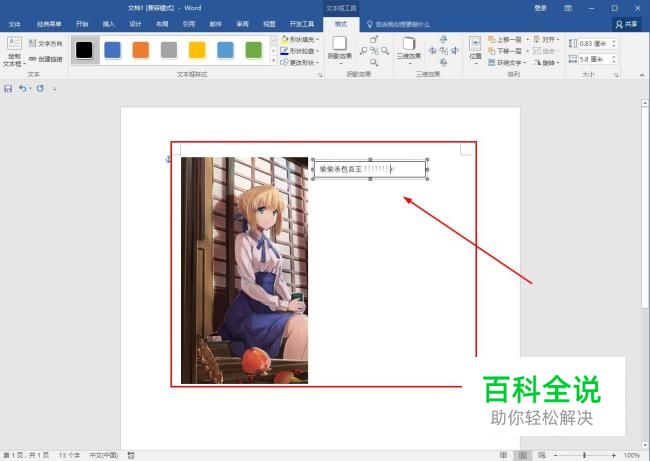Click the Draw Text Box (绘制文本框) button
The width and height of the screenshot is (650, 461).
coord(15,52)
